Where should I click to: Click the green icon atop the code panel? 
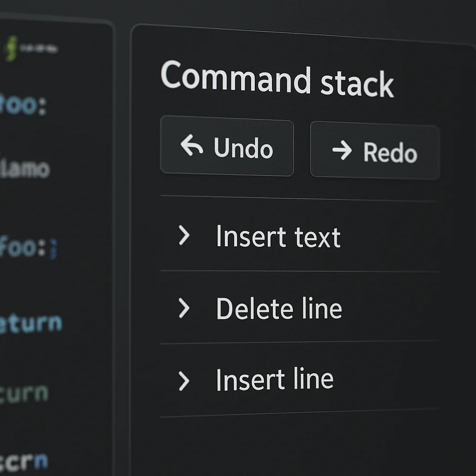pos(11,48)
